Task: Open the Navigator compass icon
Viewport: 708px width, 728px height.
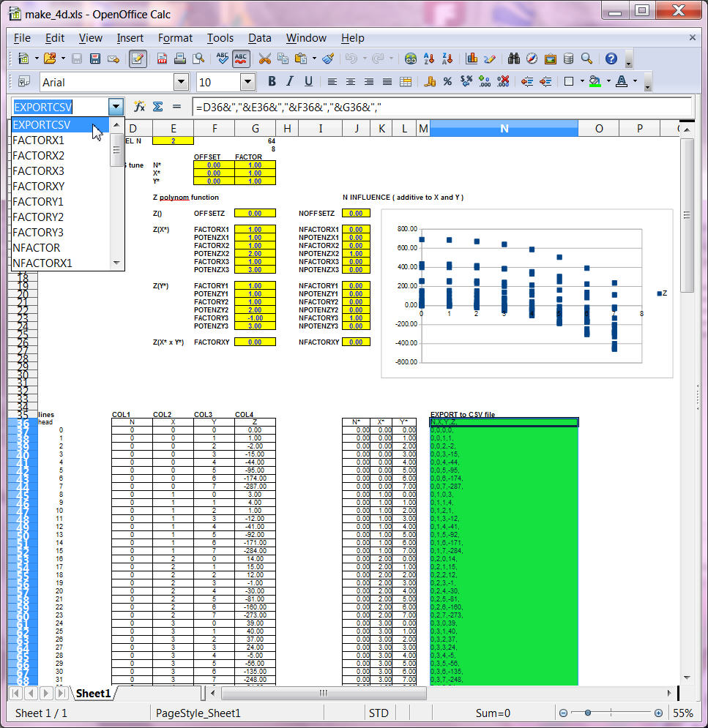Action: [x=532, y=59]
